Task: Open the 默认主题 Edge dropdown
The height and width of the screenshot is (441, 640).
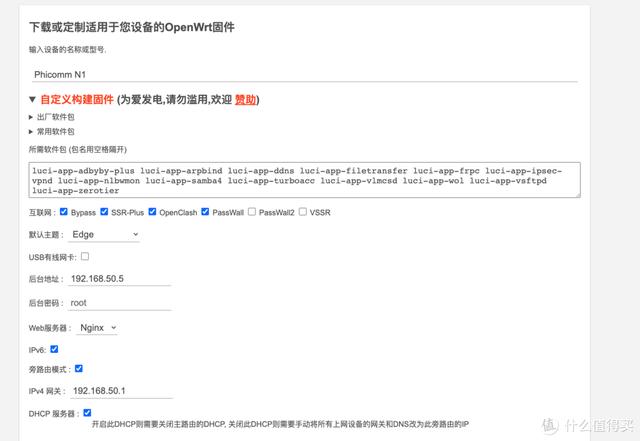Action: tap(104, 234)
